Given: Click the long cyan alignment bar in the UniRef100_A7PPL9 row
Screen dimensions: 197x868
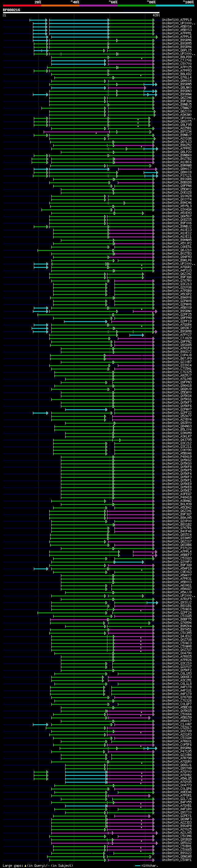Looking at the screenshot, I should pos(79,20).
